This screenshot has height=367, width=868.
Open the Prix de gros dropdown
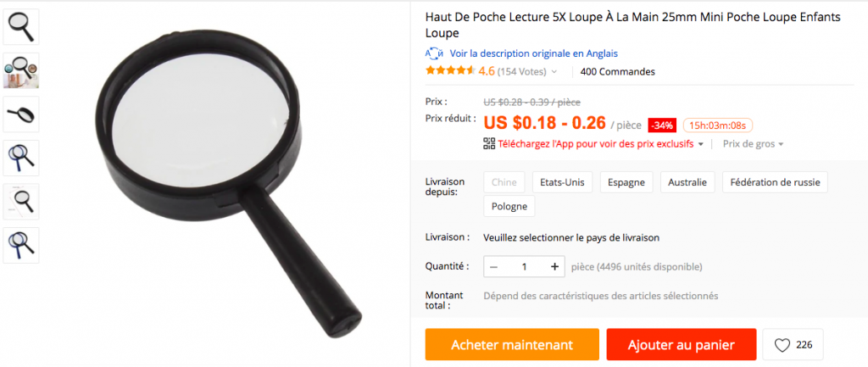pyautogui.click(x=753, y=144)
